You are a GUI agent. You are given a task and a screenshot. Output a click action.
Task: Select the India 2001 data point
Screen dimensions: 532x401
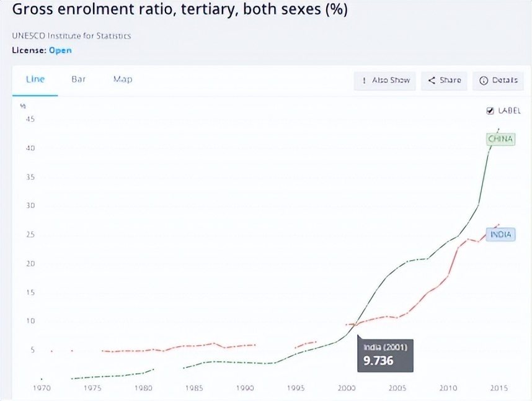(355, 325)
